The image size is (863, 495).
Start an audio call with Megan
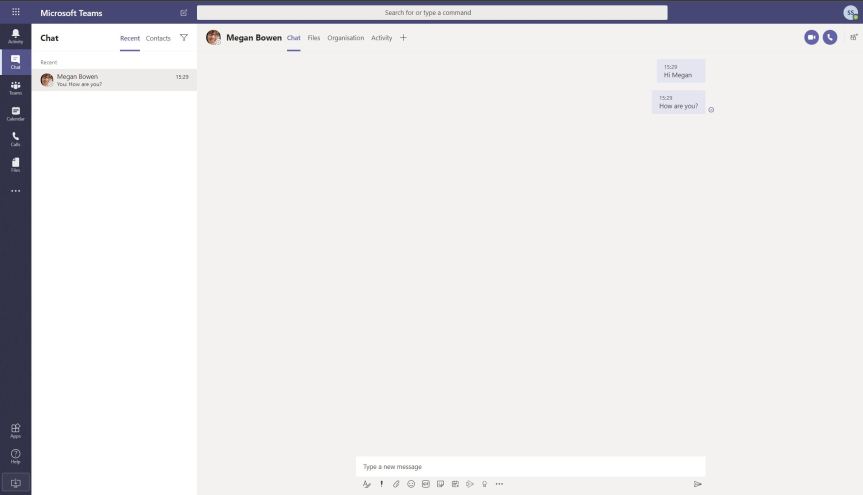(x=829, y=37)
